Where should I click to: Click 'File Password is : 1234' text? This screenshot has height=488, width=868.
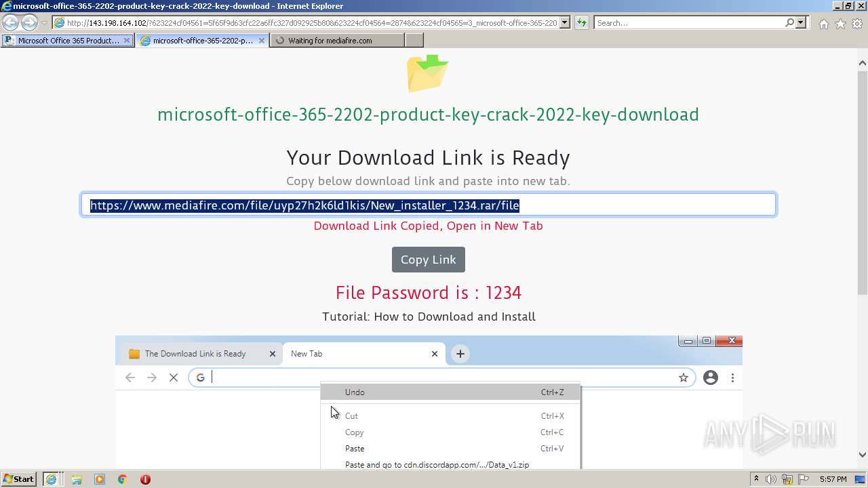click(429, 293)
